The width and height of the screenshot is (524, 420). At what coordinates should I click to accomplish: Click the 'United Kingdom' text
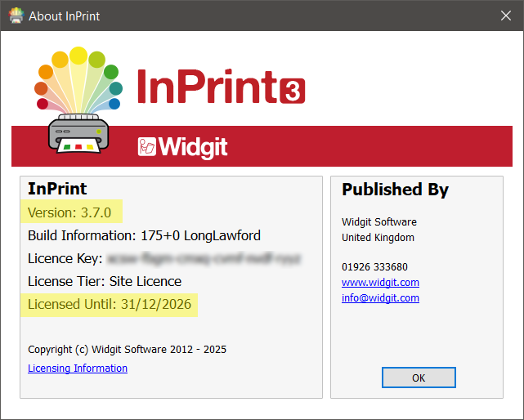coord(378,237)
